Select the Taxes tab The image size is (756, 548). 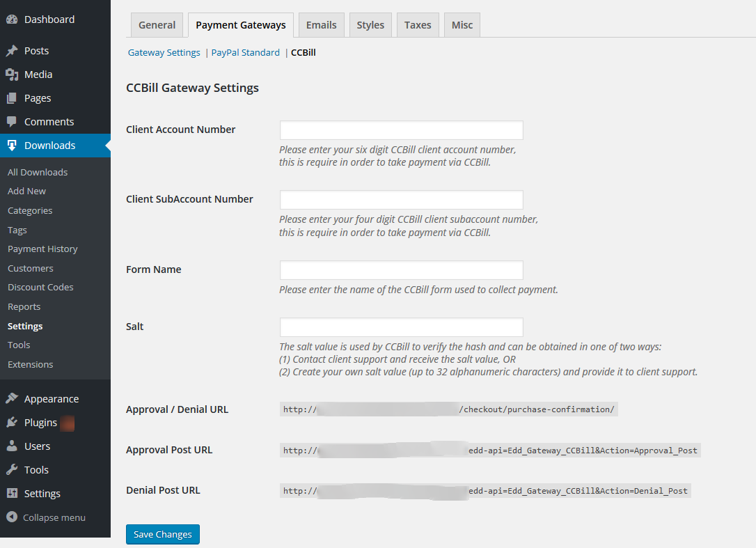418,25
